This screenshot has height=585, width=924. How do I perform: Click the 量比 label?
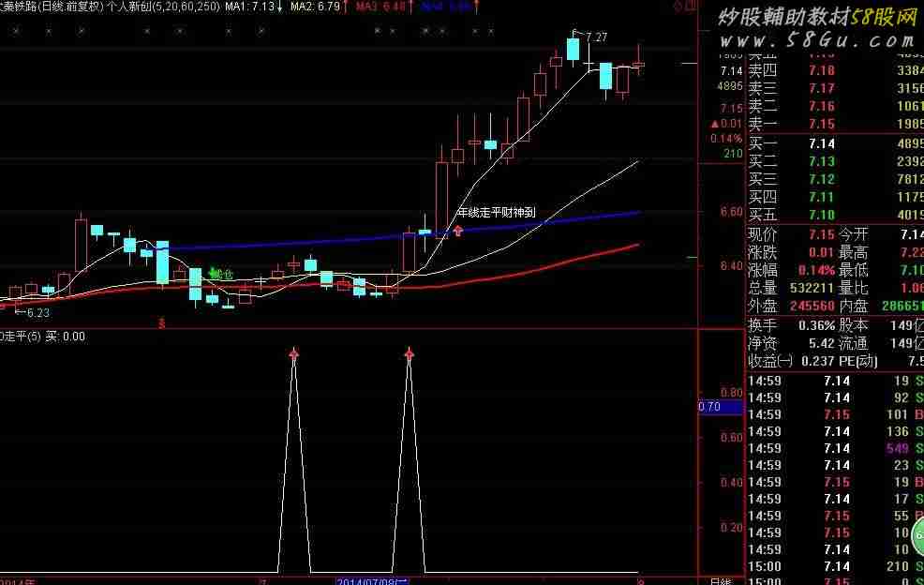click(854, 288)
